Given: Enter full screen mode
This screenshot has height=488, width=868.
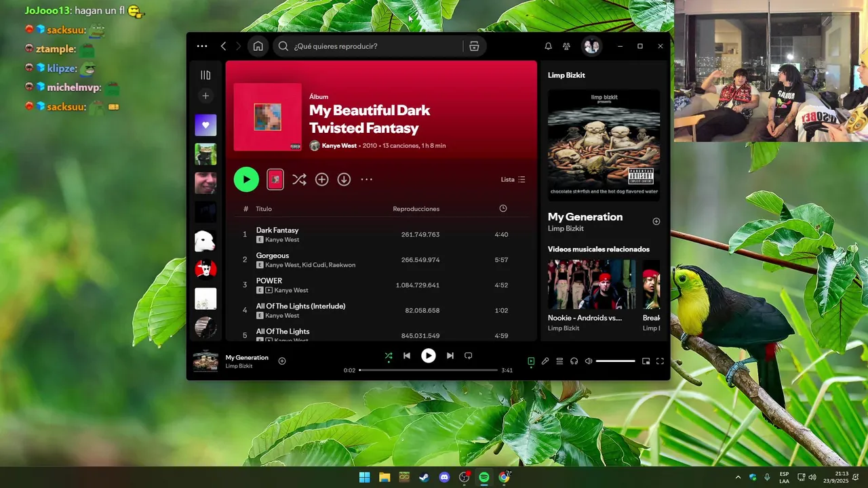Looking at the screenshot, I should tap(660, 361).
